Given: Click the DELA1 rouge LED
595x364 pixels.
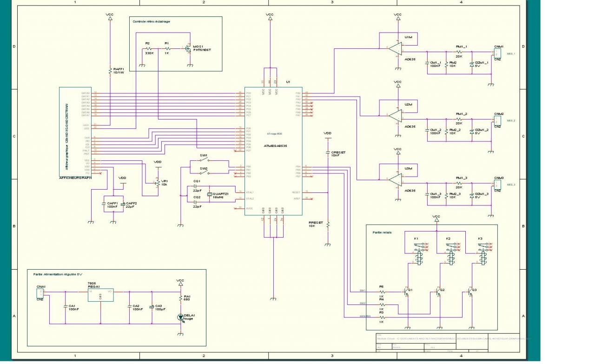Looking at the screenshot, I should [181, 317].
